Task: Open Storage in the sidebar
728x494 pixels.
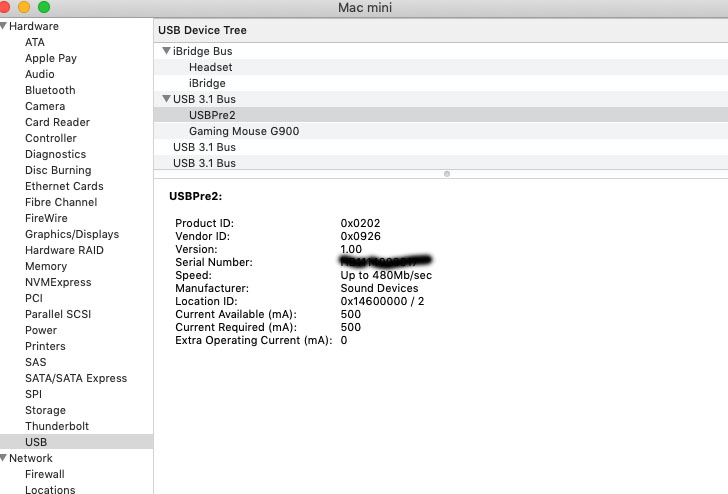Action: pos(45,410)
